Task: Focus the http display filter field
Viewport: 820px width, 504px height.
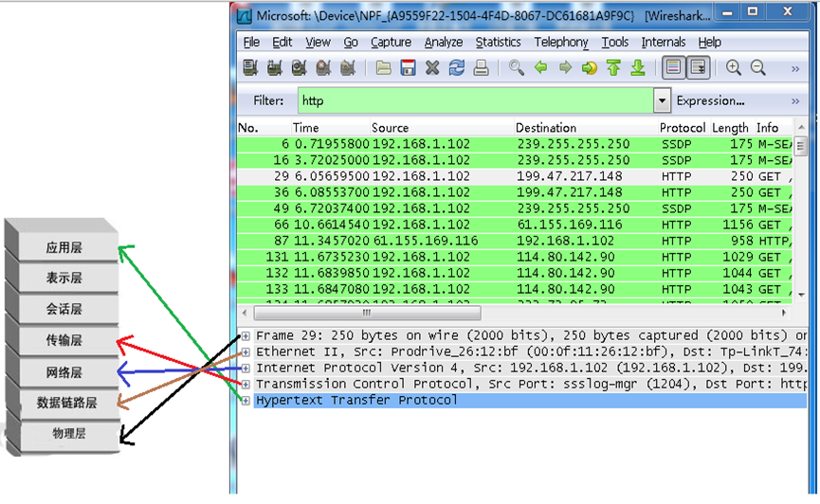Action: coord(475,100)
